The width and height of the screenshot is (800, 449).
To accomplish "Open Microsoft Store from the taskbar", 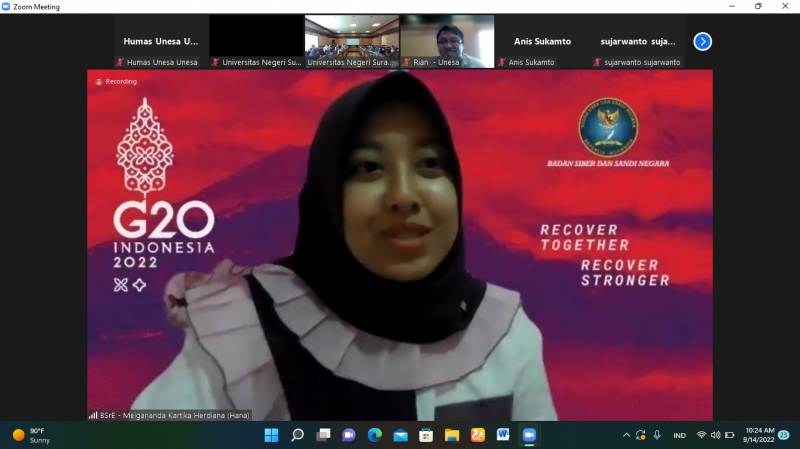I will click(x=426, y=435).
